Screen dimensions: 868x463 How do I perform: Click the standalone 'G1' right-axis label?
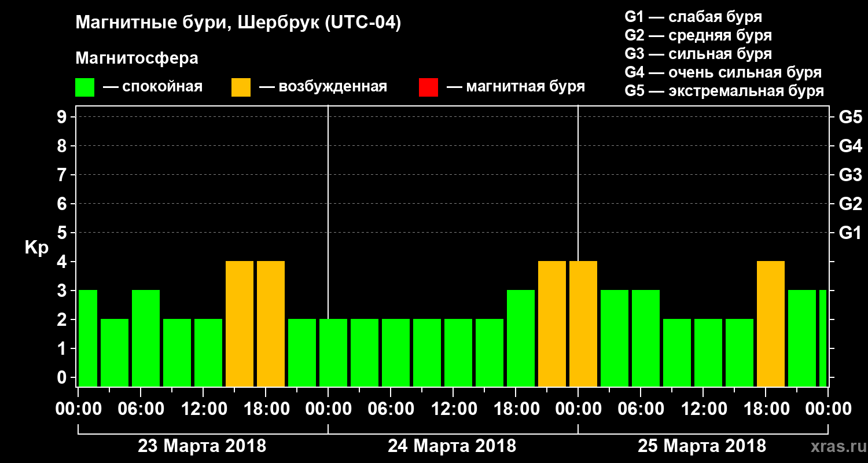click(x=850, y=233)
